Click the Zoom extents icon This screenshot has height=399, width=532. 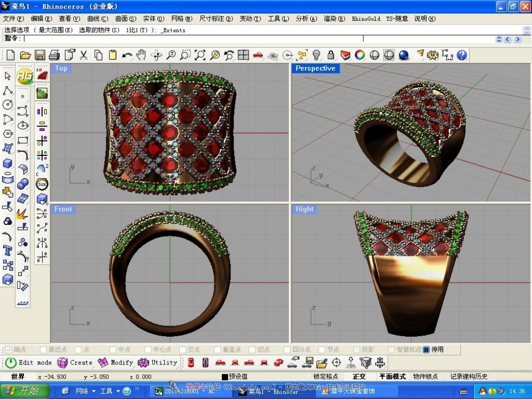click(x=200, y=55)
